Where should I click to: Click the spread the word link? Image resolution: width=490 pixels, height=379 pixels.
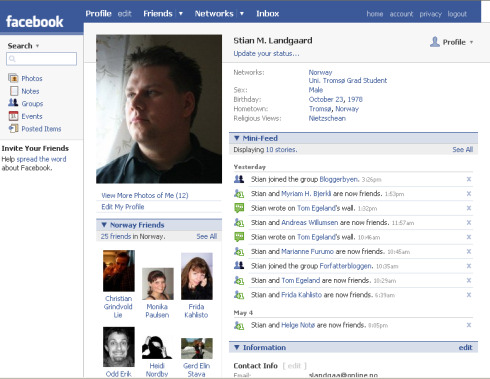(41, 159)
